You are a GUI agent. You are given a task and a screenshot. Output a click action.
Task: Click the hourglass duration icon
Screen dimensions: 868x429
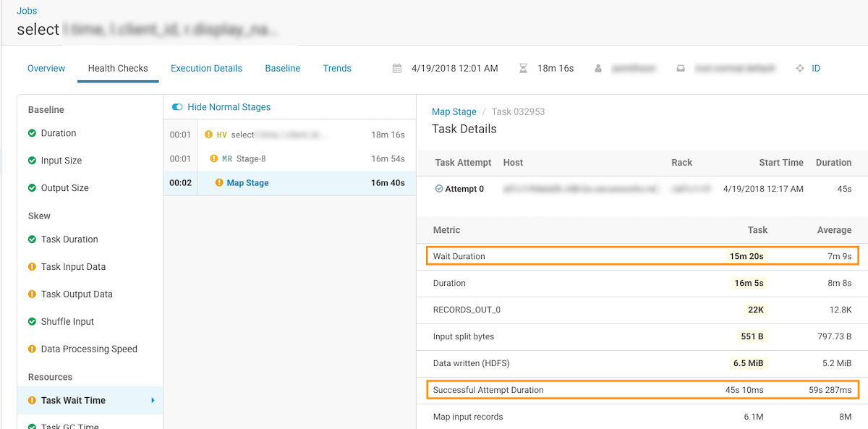523,69
